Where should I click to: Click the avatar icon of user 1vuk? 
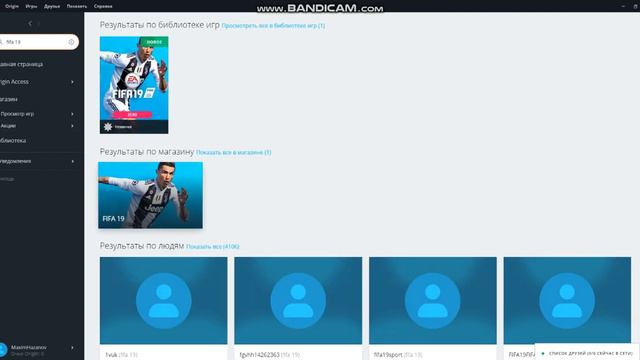(x=164, y=301)
